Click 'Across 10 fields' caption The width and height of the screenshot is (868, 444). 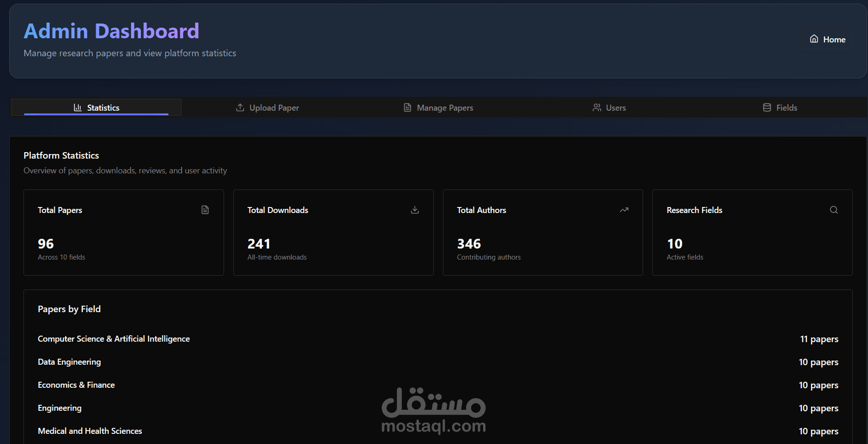coord(61,257)
